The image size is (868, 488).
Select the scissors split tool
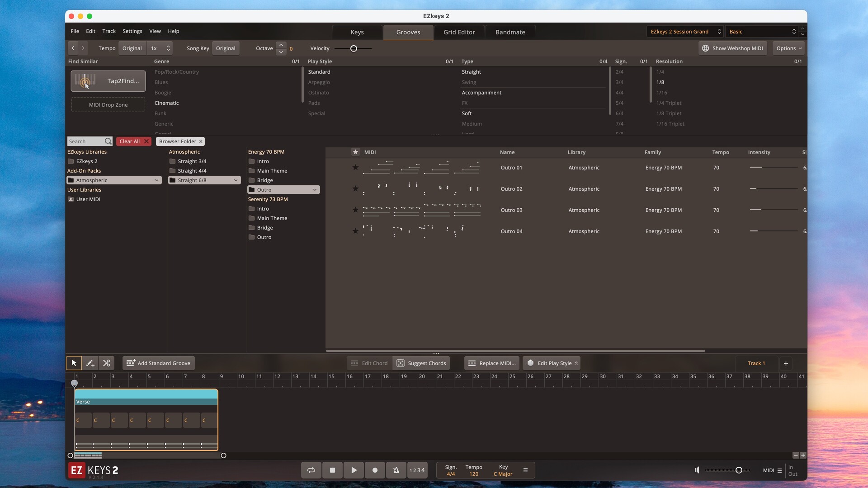click(x=107, y=363)
